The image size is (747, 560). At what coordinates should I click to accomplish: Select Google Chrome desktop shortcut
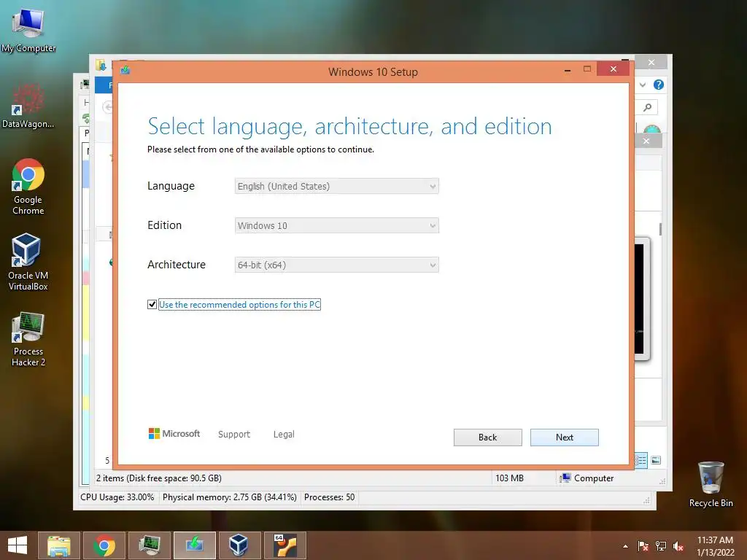pyautogui.click(x=28, y=187)
